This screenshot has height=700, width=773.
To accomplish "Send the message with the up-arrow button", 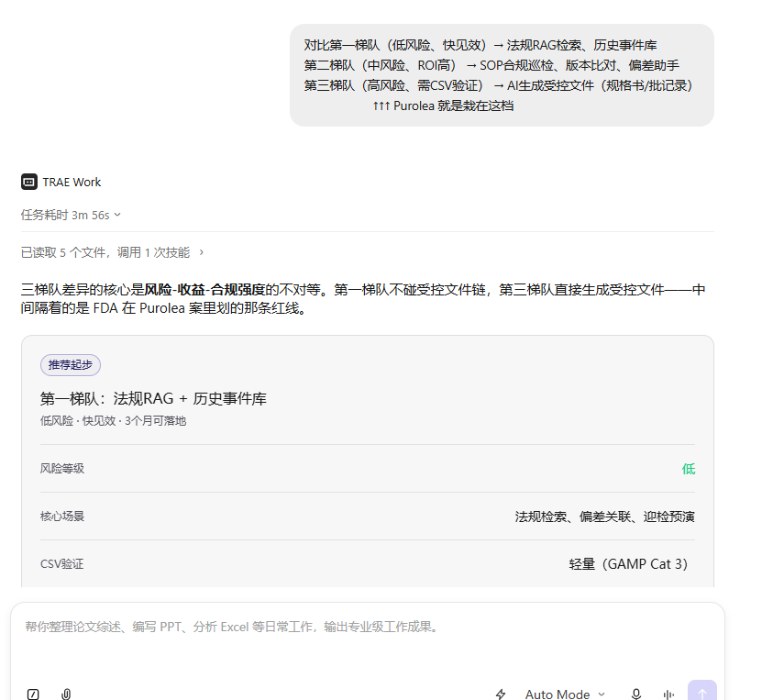I will (702, 692).
